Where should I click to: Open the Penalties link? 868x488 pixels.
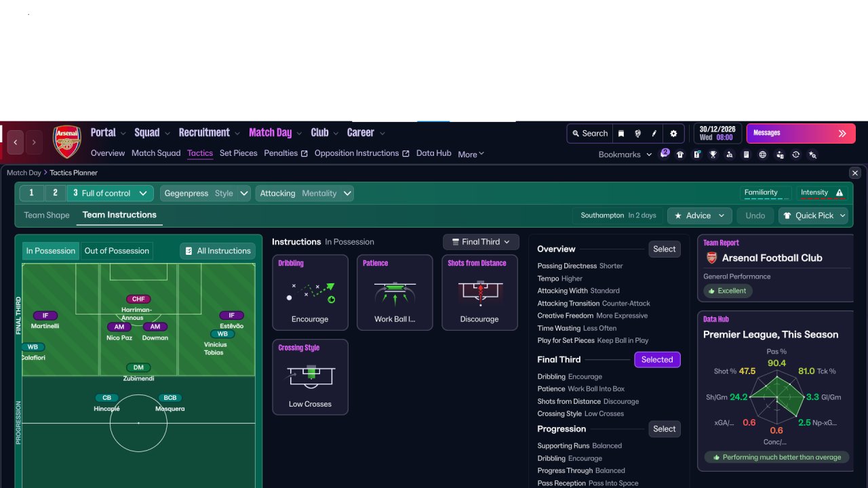pyautogui.click(x=286, y=153)
